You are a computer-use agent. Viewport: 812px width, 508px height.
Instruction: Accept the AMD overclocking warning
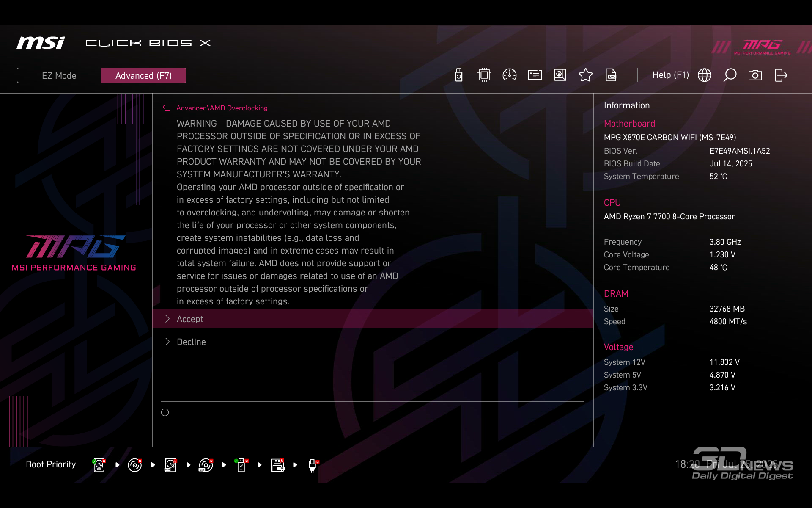[373, 319]
